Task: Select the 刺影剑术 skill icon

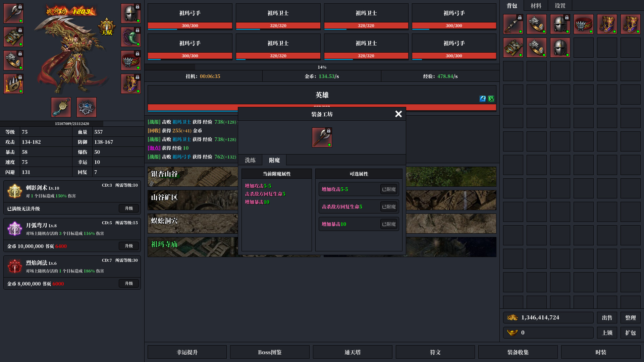Action: click(x=14, y=191)
